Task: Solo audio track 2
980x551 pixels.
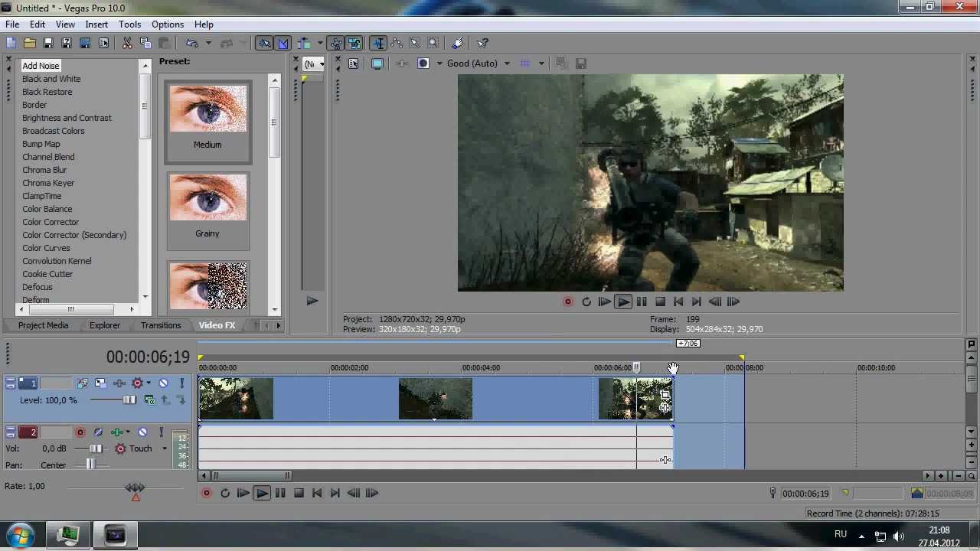Action: tap(161, 432)
